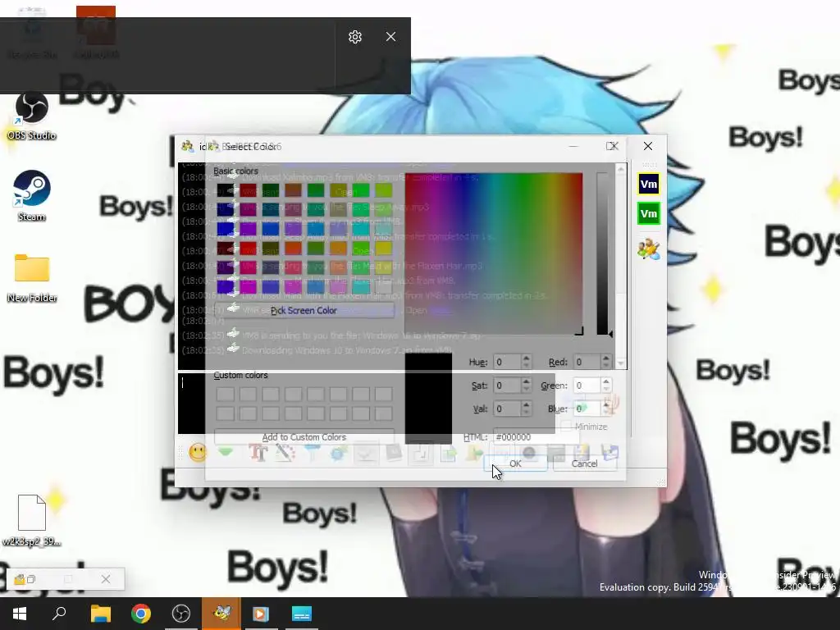
Task: Increase Green with its up arrow
Action: 606,381
